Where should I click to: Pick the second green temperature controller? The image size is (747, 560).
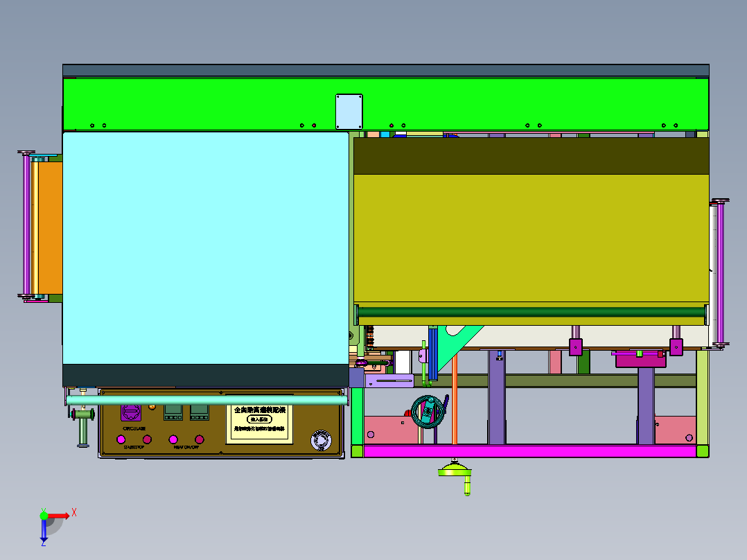(199, 413)
